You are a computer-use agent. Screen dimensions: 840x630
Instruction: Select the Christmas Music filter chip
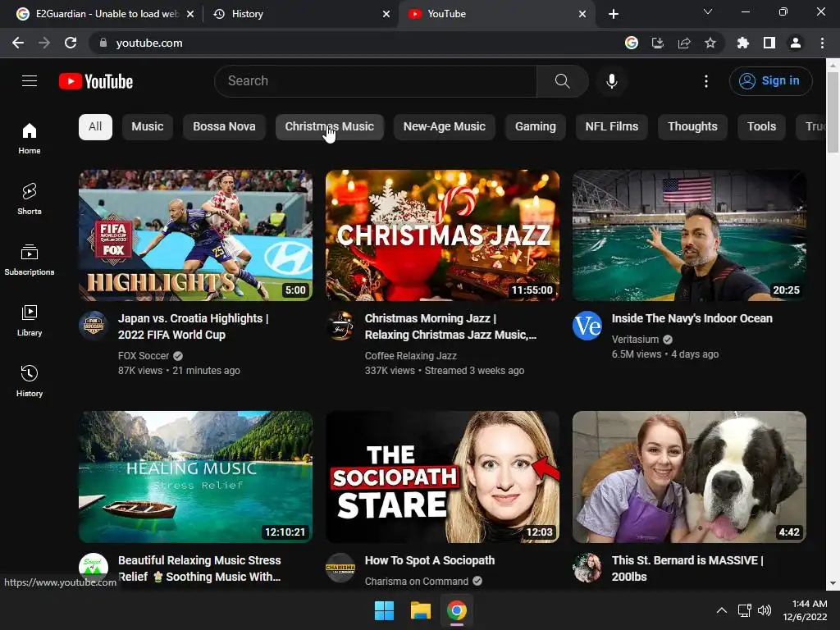point(330,127)
